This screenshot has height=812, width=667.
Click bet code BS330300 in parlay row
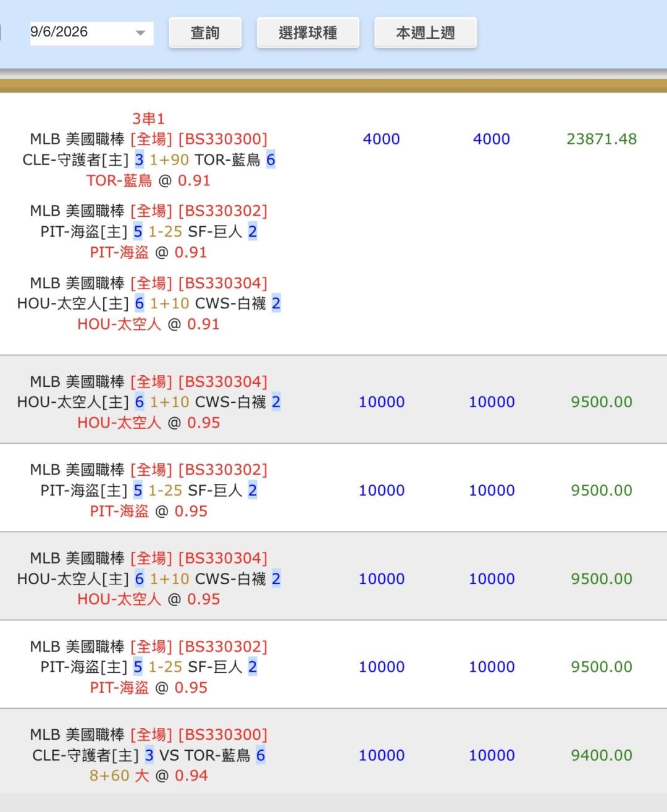point(222,139)
